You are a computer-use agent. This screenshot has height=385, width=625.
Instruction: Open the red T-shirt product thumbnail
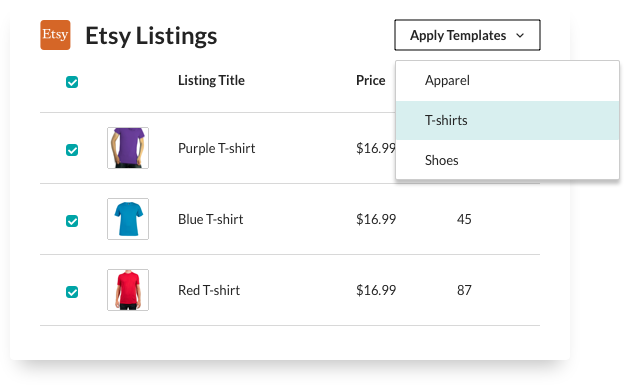click(x=128, y=290)
